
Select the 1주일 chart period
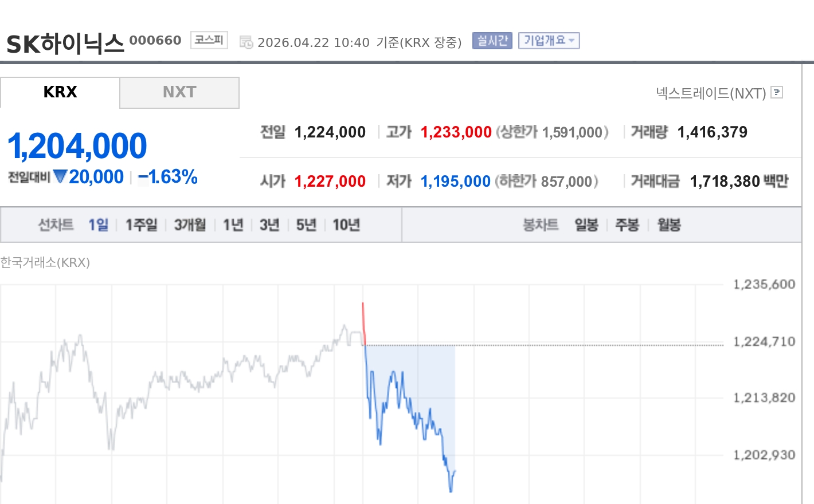tap(140, 225)
